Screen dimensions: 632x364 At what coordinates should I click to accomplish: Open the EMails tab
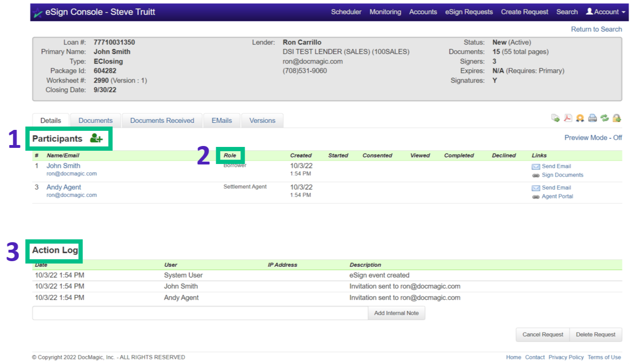click(222, 120)
